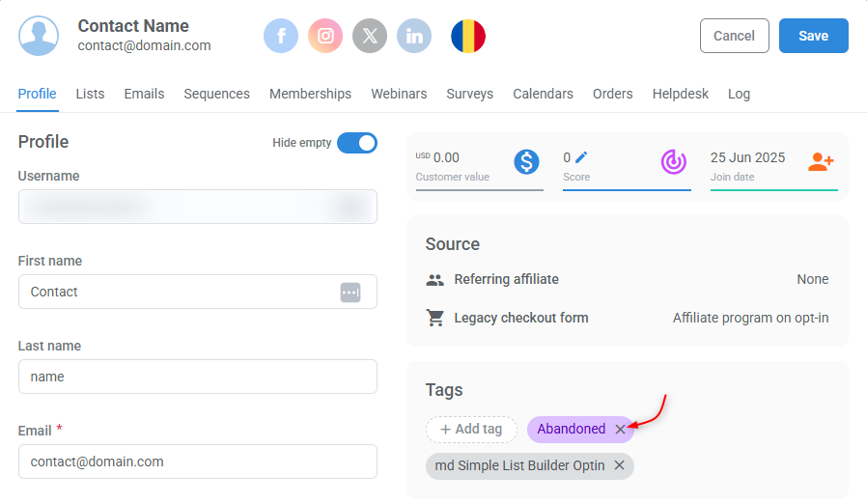The height and width of the screenshot is (504, 867).
Task: Click the USD 0.00 customer value
Action: click(x=437, y=157)
